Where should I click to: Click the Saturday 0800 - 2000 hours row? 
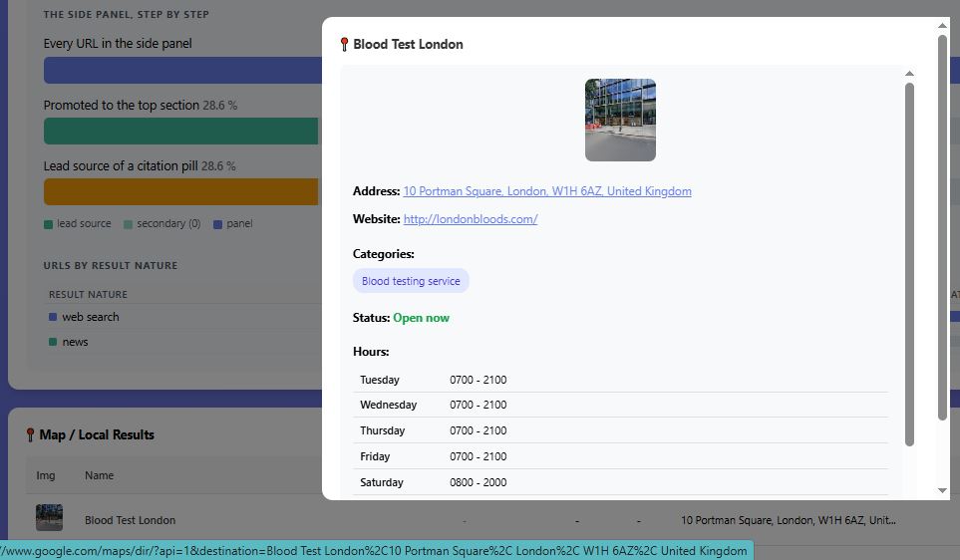tap(620, 482)
